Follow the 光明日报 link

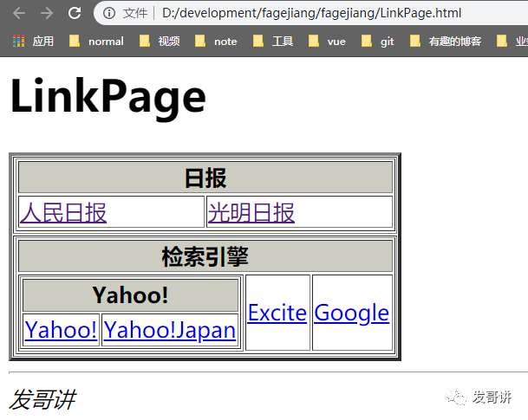[251, 213]
